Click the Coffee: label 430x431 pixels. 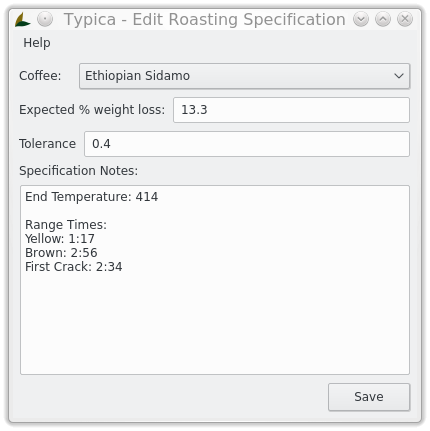[40, 76]
